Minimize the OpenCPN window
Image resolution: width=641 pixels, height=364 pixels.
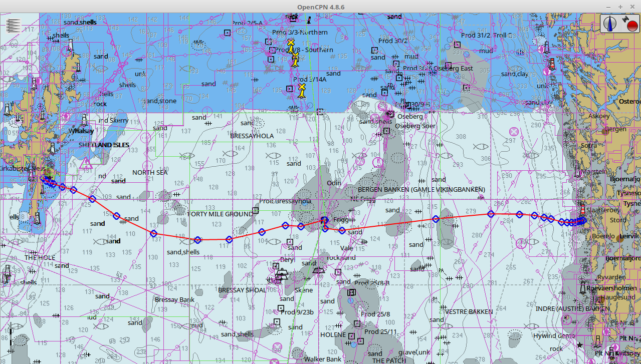(x=608, y=7)
